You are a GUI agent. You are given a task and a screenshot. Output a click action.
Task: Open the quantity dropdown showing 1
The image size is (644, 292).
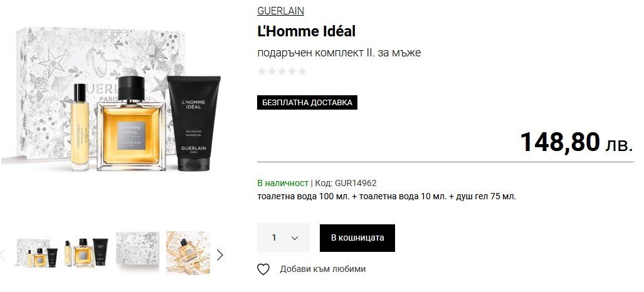point(283,237)
